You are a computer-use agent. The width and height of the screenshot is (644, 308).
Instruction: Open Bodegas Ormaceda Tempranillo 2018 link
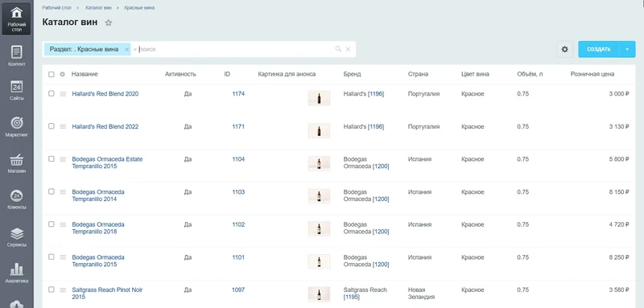click(x=98, y=228)
